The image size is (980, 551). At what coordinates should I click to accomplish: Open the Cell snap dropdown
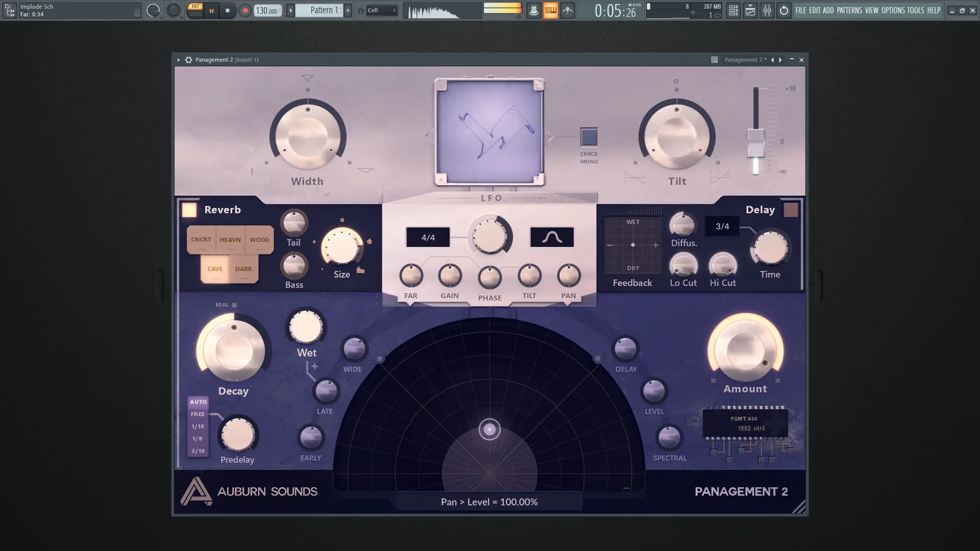pos(381,10)
